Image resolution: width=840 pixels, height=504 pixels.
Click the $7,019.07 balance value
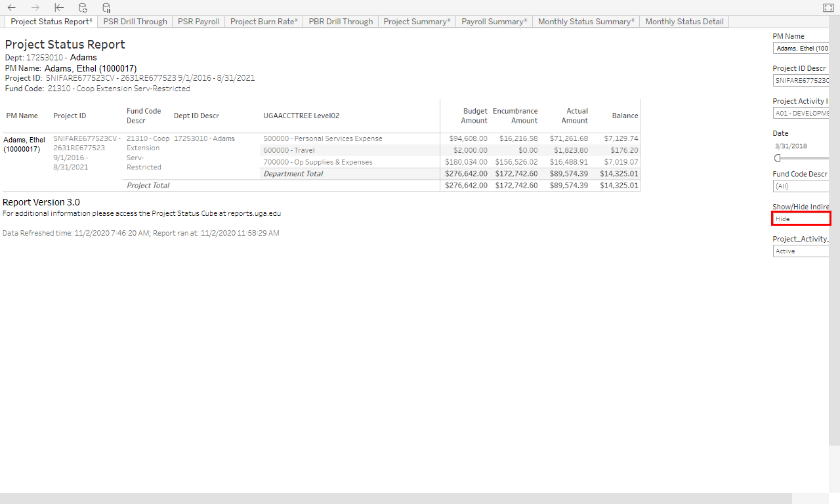[x=621, y=162]
